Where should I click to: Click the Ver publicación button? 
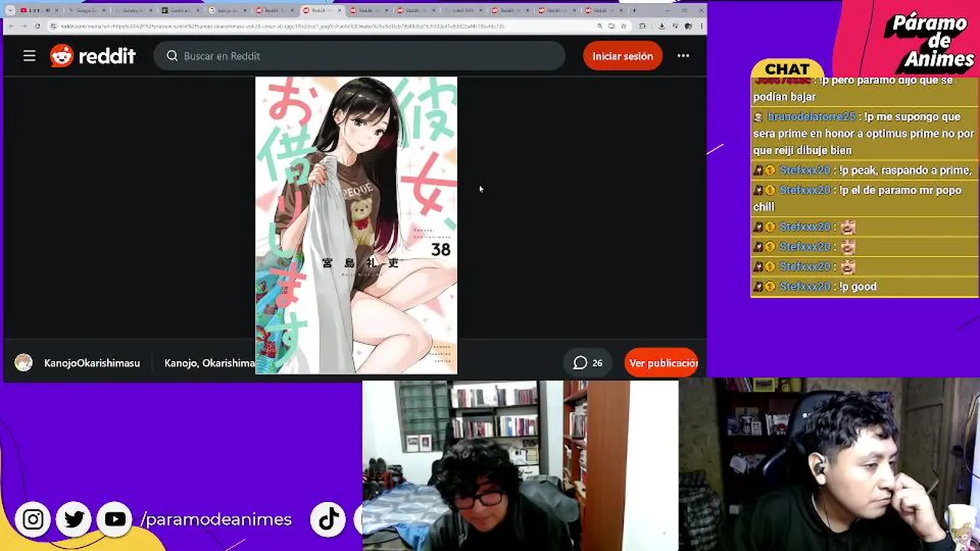pos(663,363)
